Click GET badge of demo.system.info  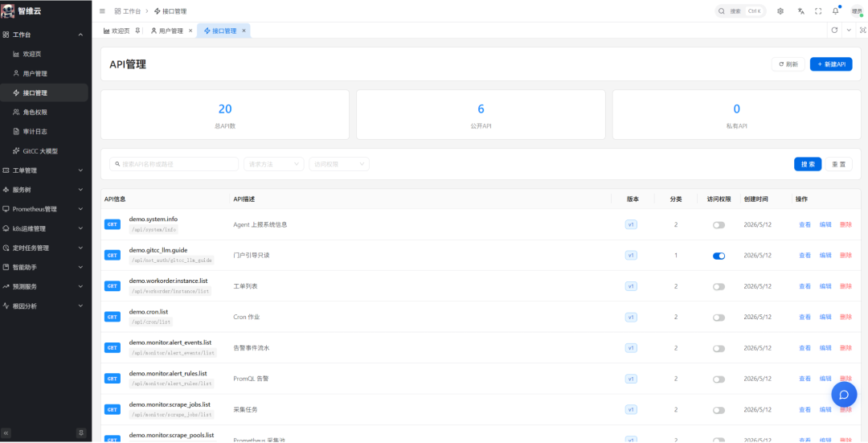[x=113, y=224]
